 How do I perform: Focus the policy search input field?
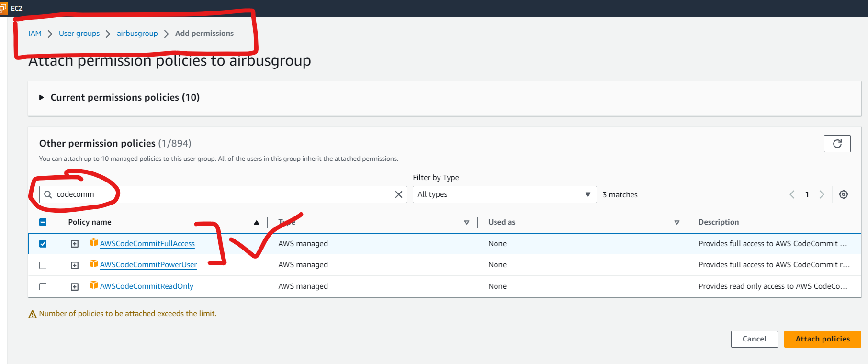point(223,194)
